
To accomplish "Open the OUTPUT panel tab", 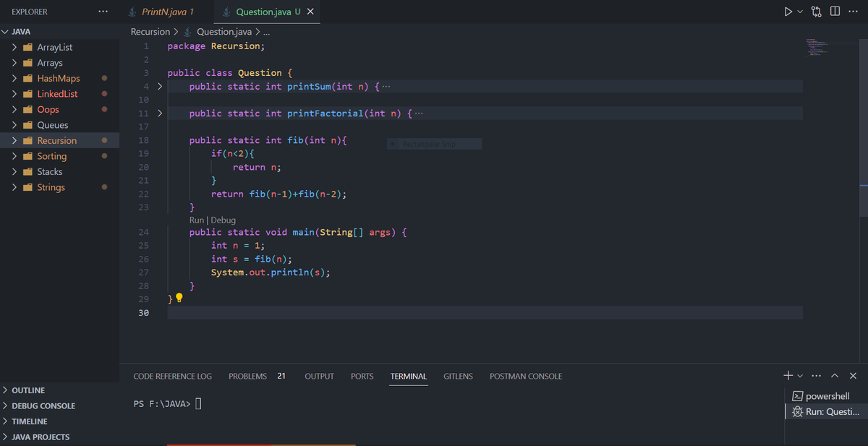I will (319, 377).
